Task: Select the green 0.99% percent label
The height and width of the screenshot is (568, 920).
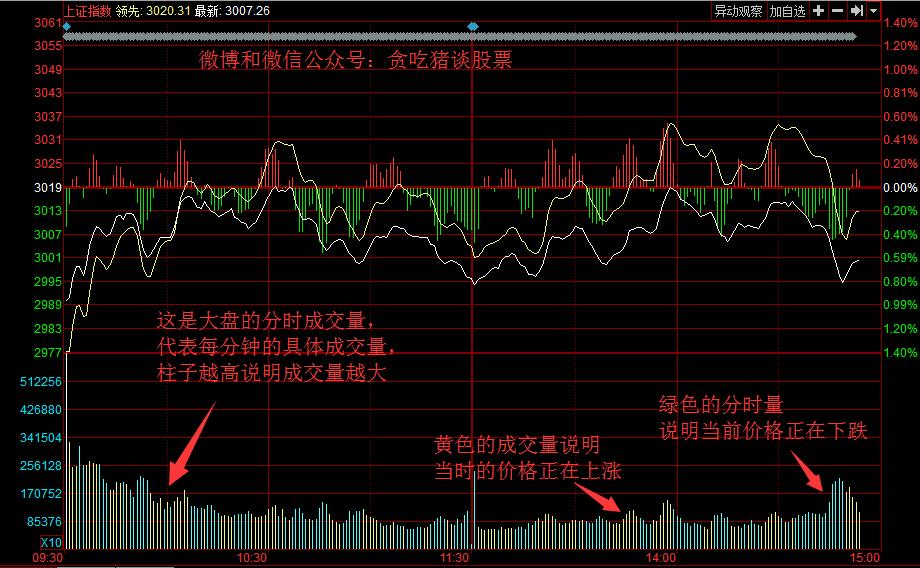Action: [x=901, y=305]
